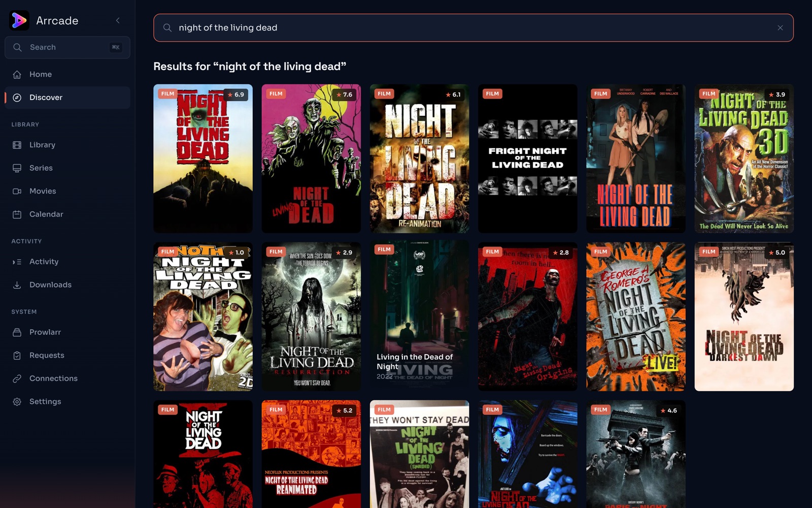The width and height of the screenshot is (812, 508).
Task: Open the cartoon poster rated 1.0
Action: (203, 316)
